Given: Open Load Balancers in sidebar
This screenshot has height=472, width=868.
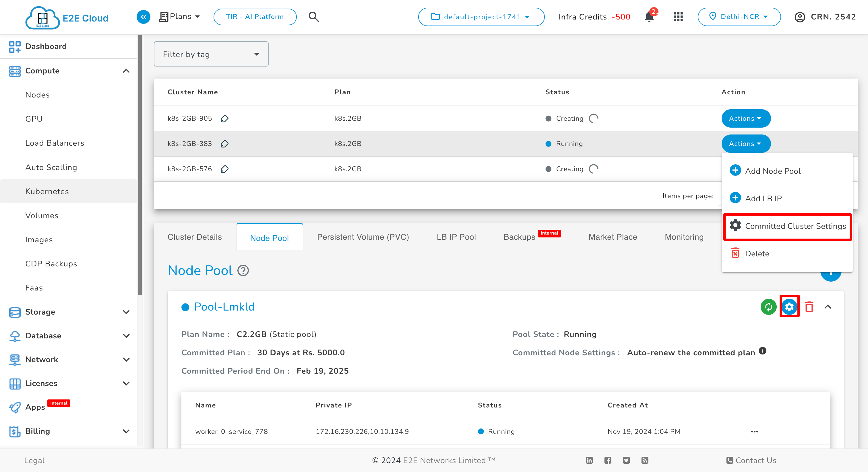Looking at the screenshot, I should pos(69,143).
